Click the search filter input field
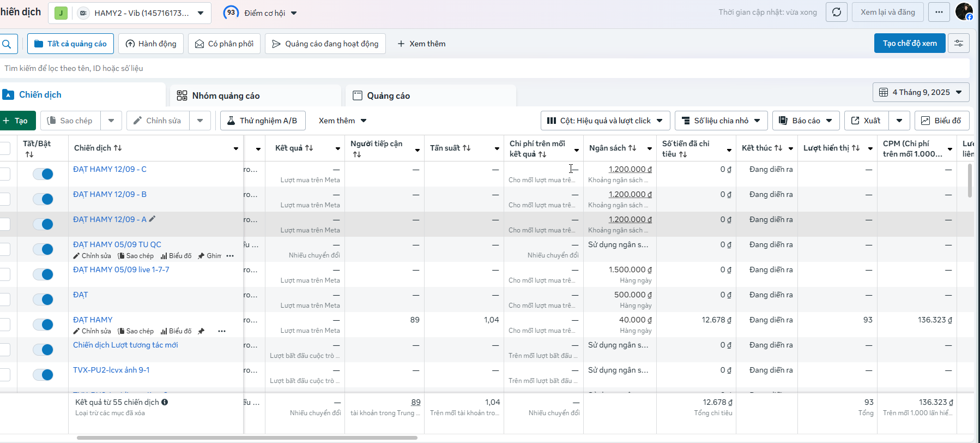This screenshot has height=443, width=980. (x=485, y=68)
